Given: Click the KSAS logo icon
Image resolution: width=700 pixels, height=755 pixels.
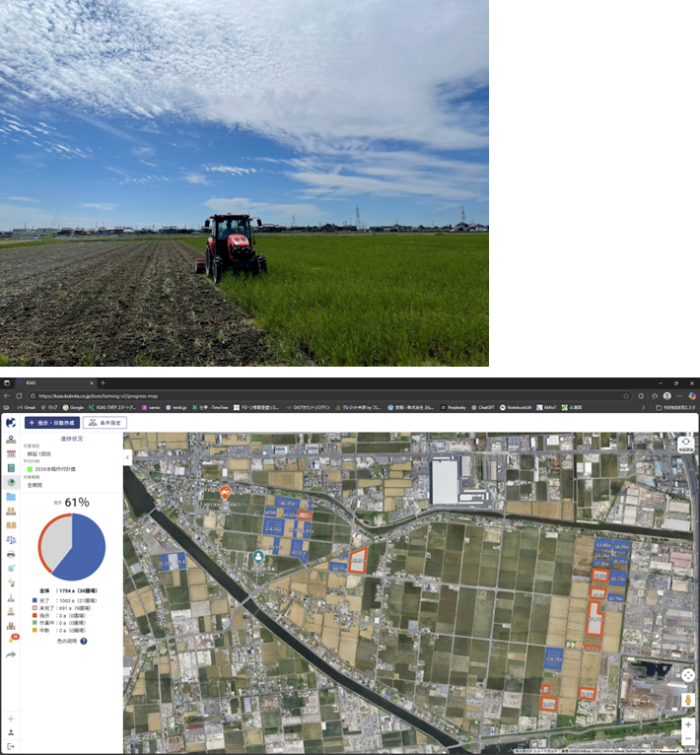Looking at the screenshot, I should pos(11,422).
